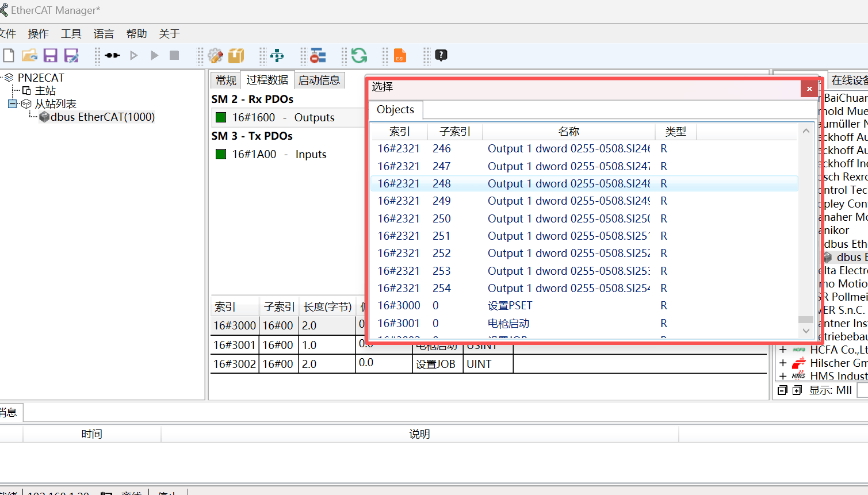The height and width of the screenshot is (495, 868).
Task: Click the purple Save floppy icon
Action: pyautogui.click(x=51, y=56)
